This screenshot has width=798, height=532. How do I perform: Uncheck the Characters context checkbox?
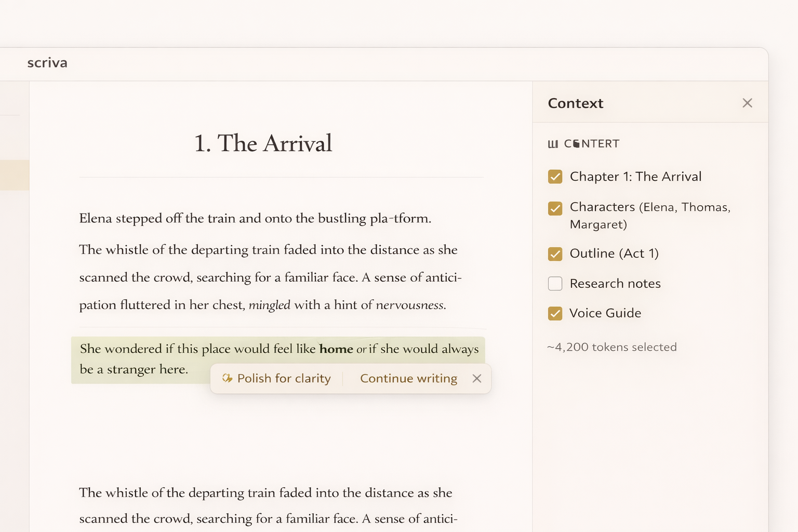pos(555,208)
